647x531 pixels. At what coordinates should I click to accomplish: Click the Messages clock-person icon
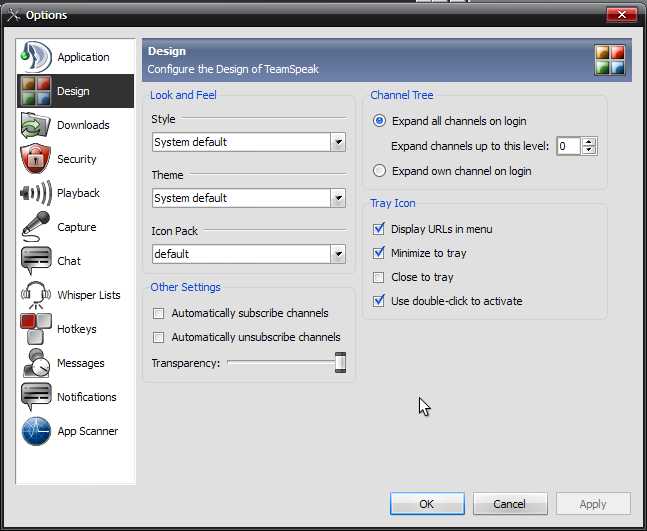36,363
